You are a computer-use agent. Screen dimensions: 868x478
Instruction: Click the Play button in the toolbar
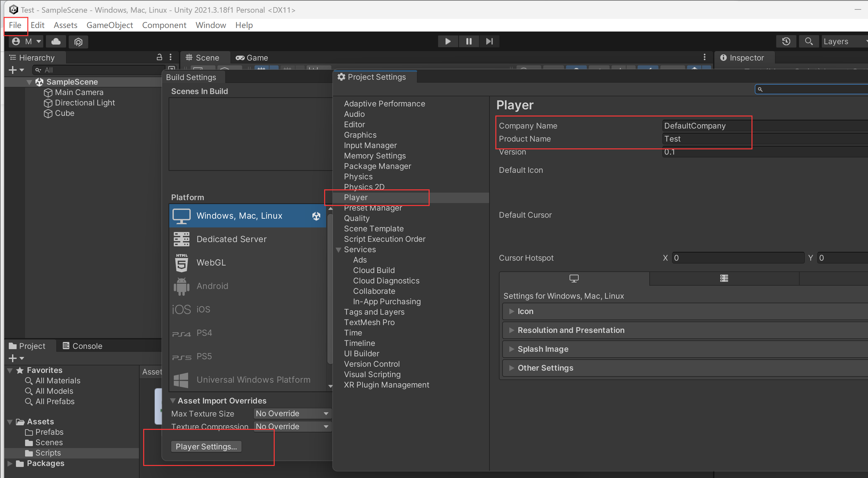click(x=448, y=41)
